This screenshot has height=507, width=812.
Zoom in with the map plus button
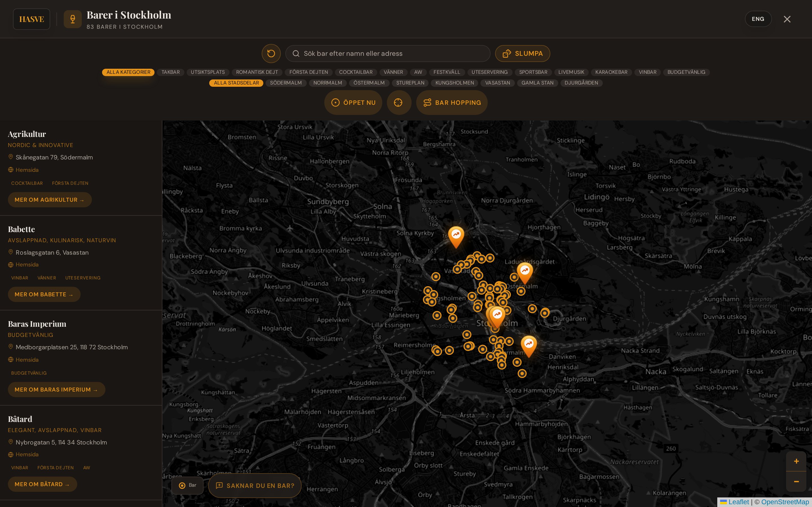click(796, 461)
